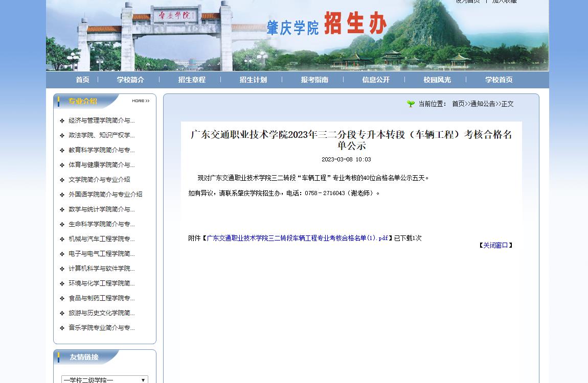
Task: Click the phone number 0758-2716043 text
Action: click(x=325, y=193)
